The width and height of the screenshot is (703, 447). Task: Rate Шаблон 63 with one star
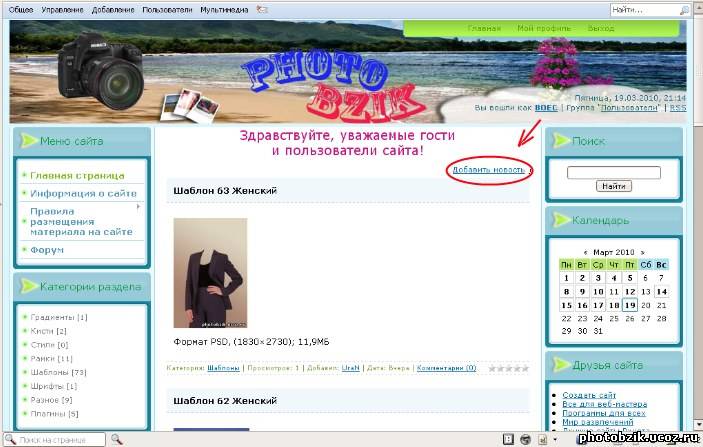coord(492,369)
